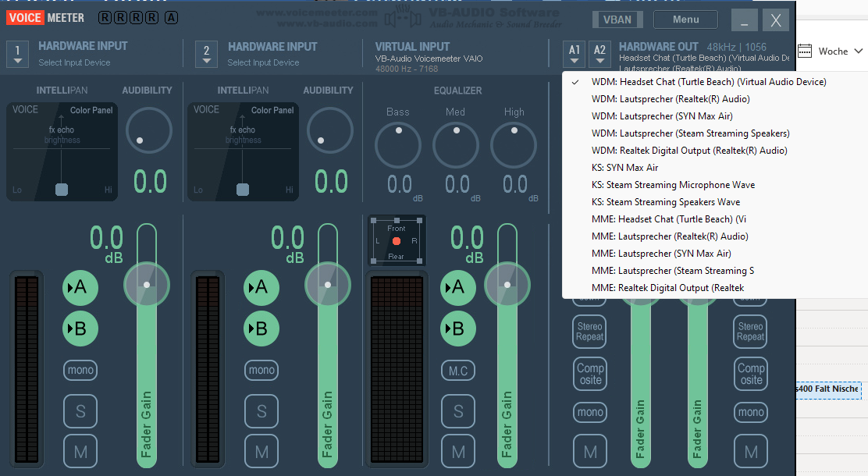This screenshot has width=868, height=476.
Task: Click Audibility knob of Hardware Input 2
Action: click(x=330, y=130)
